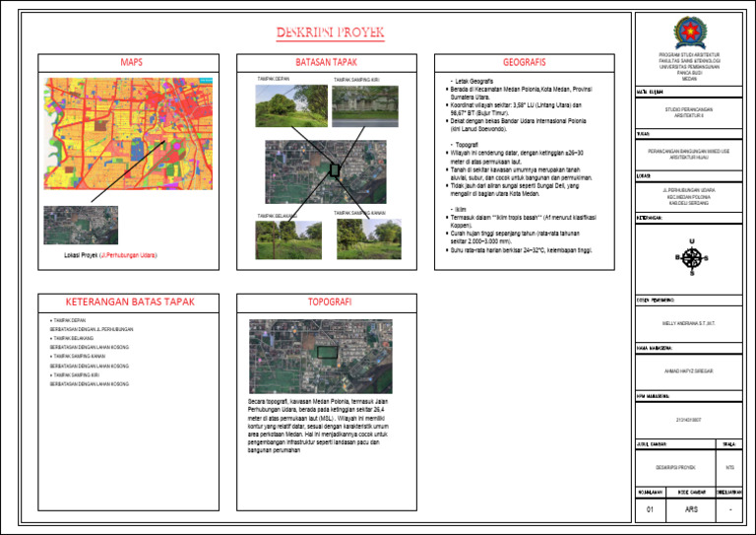
Task: Click the Tidak jauh dari aliran sungai bullet
Action: coord(515,189)
